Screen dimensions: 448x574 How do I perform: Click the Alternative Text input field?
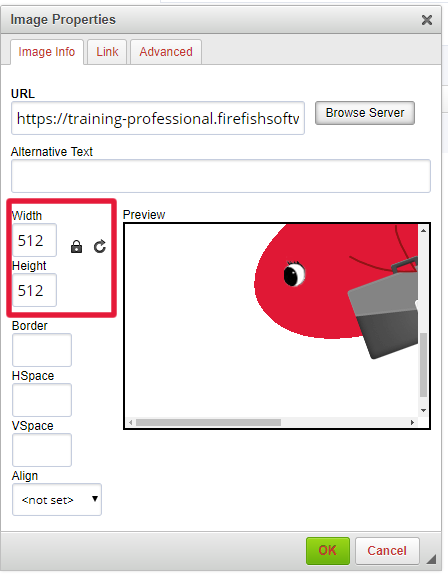221,176
